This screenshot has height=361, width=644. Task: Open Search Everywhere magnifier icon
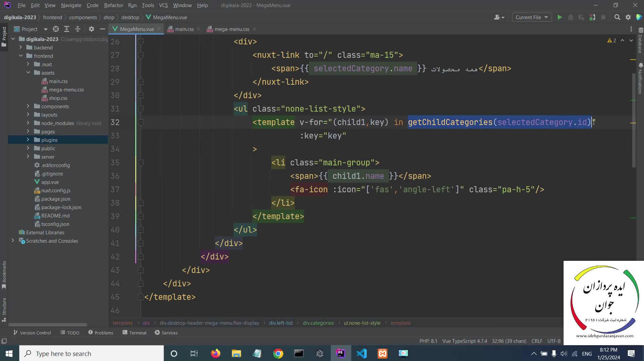617,17
